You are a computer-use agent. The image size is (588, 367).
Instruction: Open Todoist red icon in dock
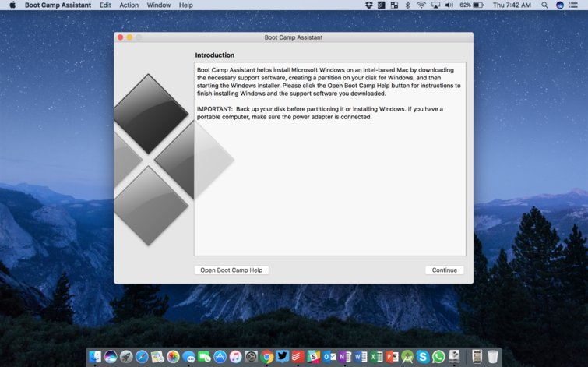coord(298,356)
